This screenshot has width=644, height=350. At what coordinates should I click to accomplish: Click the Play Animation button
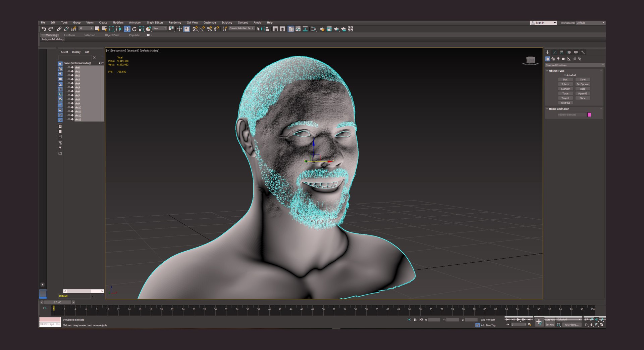519,319
